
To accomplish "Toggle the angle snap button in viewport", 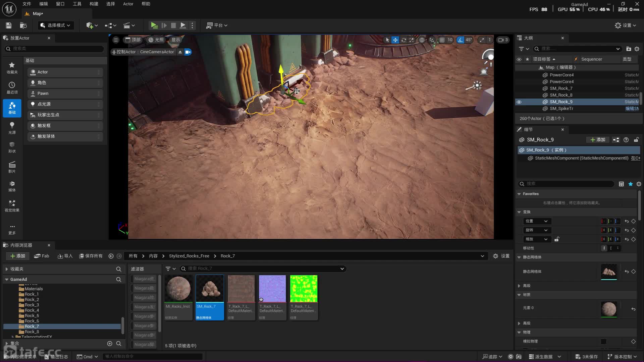I will pos(461,40).
